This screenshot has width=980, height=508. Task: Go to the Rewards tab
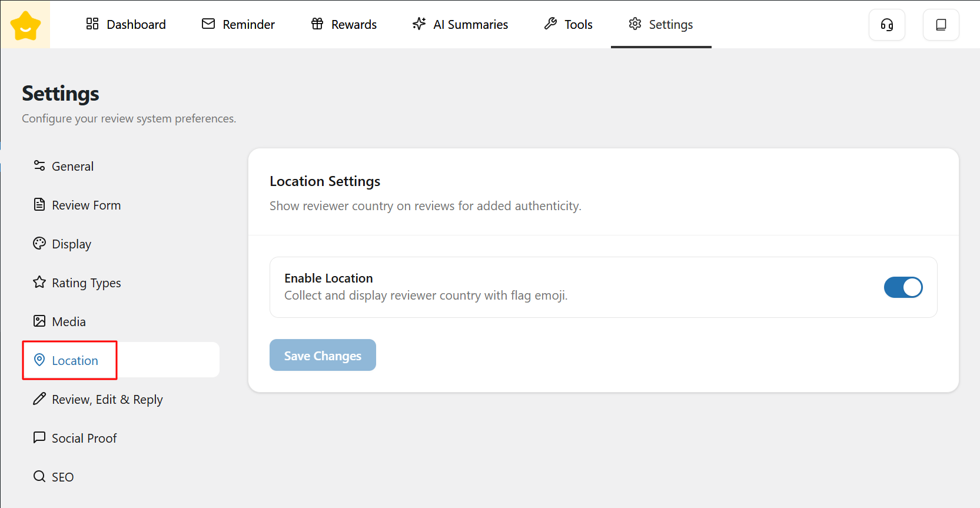pyautogui.click(x=344, y=25)
